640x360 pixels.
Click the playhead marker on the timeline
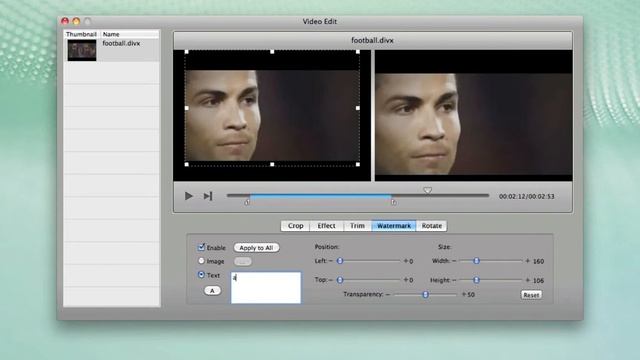coord(427,190)
